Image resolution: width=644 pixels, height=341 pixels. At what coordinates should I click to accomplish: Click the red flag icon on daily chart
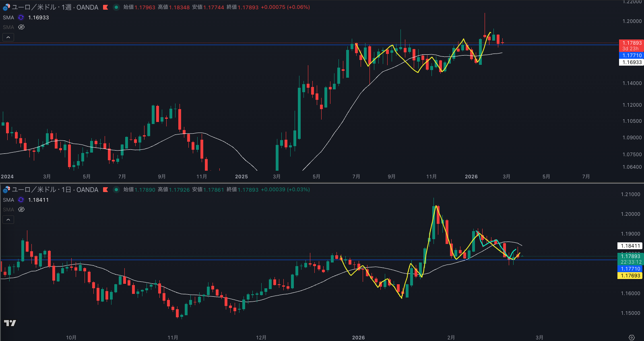[x=105, y=190]
